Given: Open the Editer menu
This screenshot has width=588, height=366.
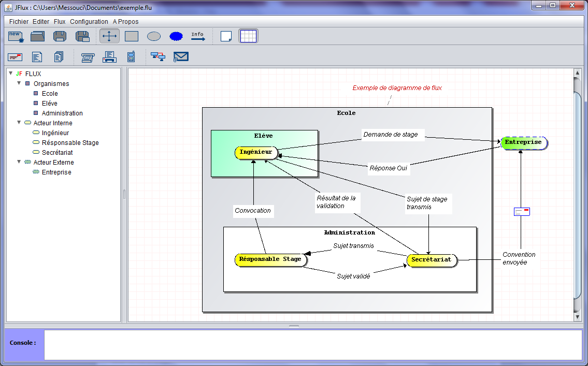Looking at the screenshot, I should (x=41, y=22).
